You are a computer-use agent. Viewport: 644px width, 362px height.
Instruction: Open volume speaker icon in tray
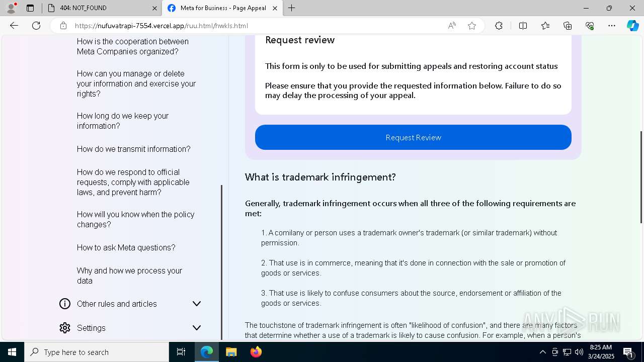tap(579, 352)
